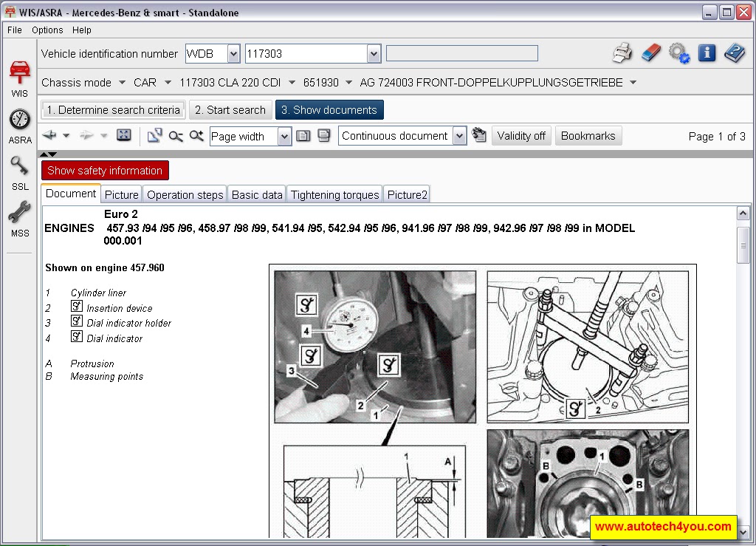Open the blue info icon

point(707,52)
